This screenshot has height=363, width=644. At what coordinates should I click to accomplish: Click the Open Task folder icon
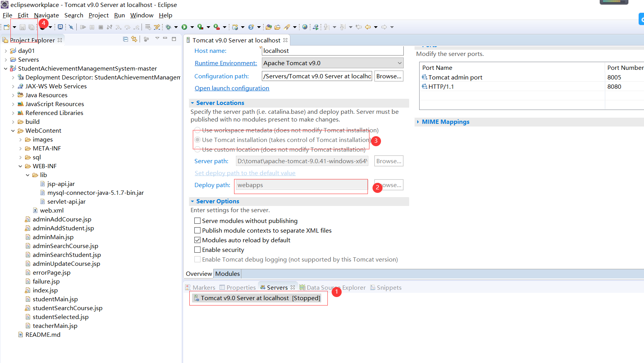click(x=277, y=27)
